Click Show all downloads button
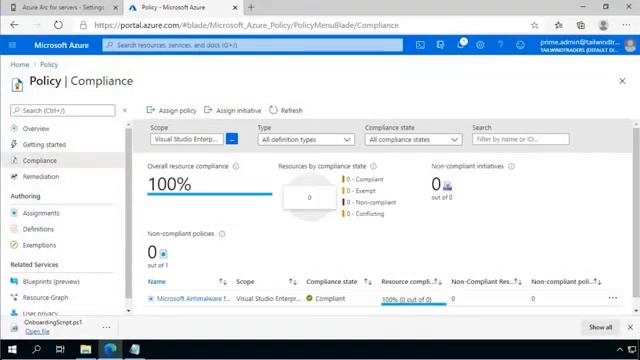 [x=600, y=327]
